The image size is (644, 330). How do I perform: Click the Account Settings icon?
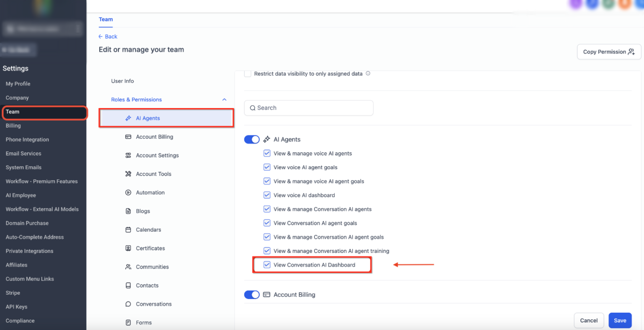coord(128,155)
